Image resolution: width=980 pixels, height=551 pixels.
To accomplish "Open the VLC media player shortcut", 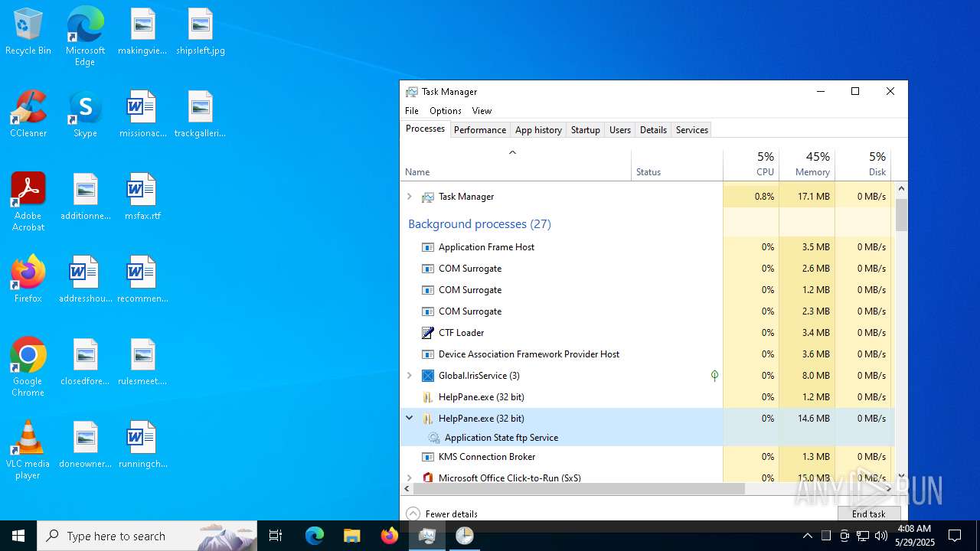I will click(x=28, y=450).
